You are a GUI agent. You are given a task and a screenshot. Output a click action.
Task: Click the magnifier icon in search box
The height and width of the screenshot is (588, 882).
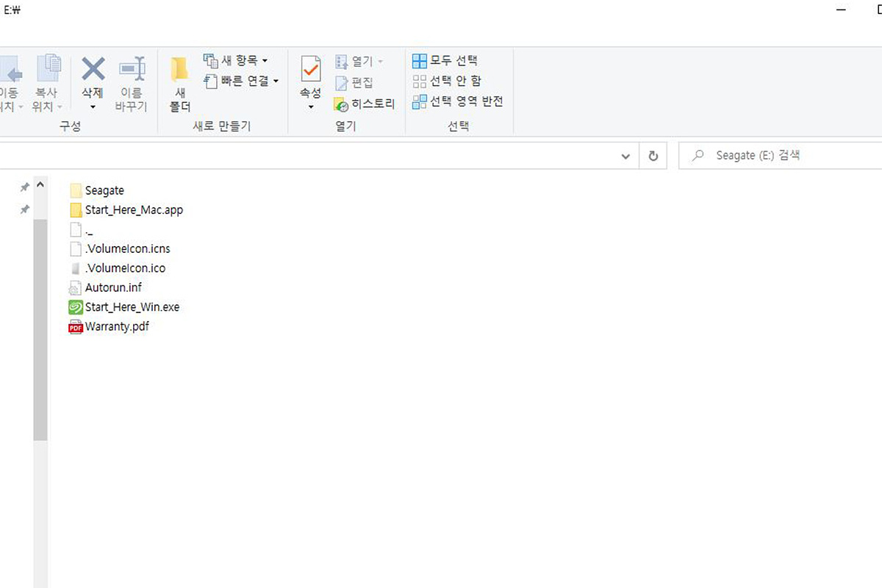click(699, 156)
